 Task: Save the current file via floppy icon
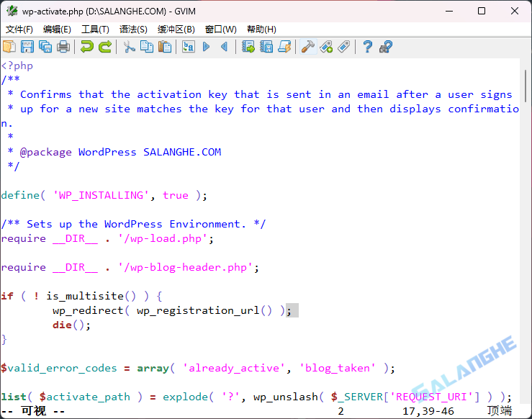click(27, 47)
